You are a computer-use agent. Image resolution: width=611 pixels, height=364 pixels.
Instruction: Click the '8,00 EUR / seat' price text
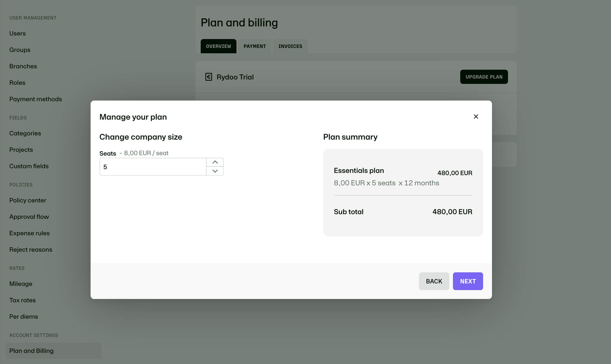click(146, 153)
